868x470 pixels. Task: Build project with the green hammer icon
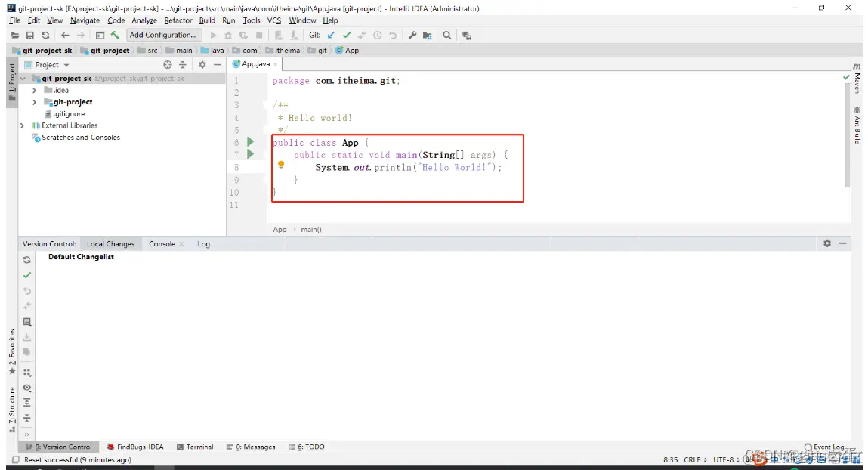(115, 35)
